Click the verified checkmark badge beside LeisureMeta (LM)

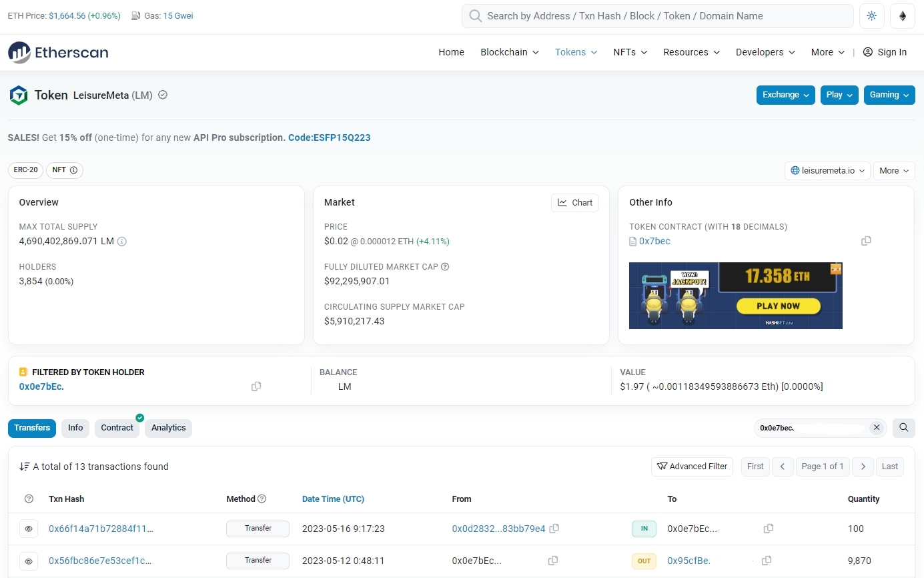point(162,95)
